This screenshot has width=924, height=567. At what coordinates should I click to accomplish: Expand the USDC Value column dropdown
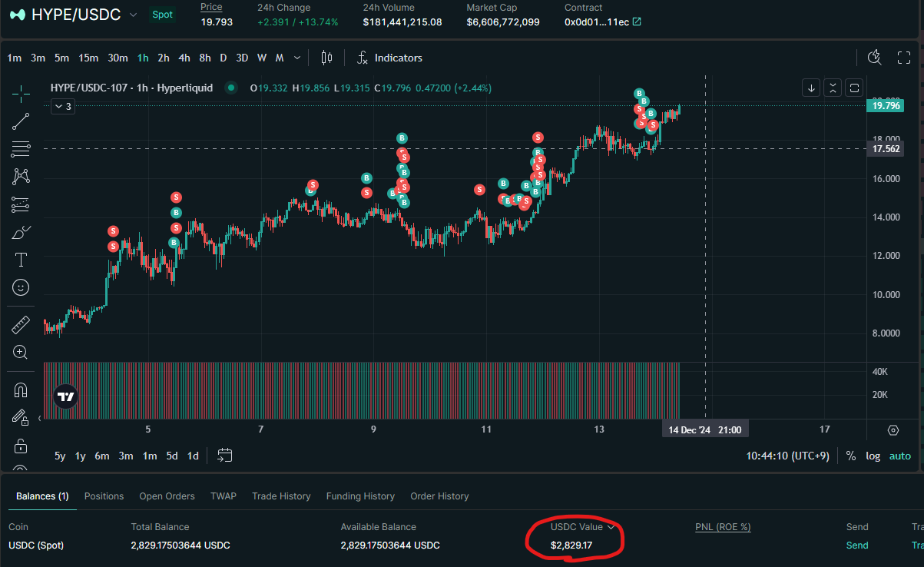point(611,527)
